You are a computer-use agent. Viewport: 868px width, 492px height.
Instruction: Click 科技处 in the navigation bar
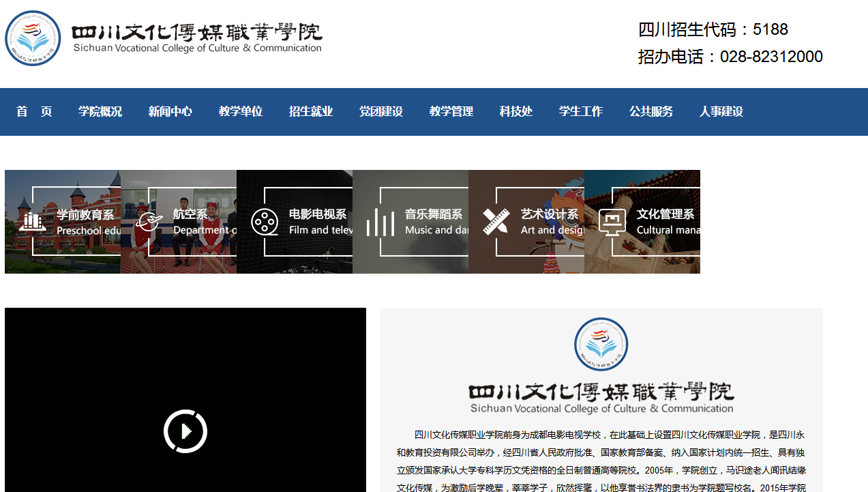[516, 112]
